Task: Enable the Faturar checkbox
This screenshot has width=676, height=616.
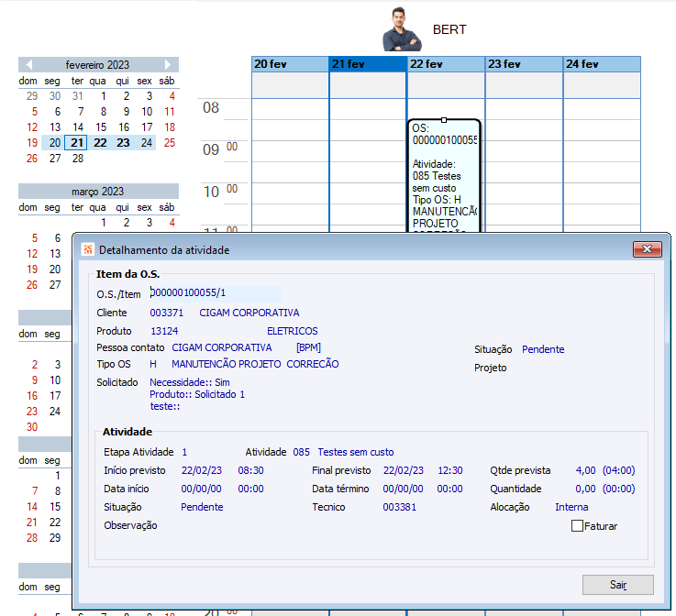Action: pyautogui.click(x=577, y=525)
